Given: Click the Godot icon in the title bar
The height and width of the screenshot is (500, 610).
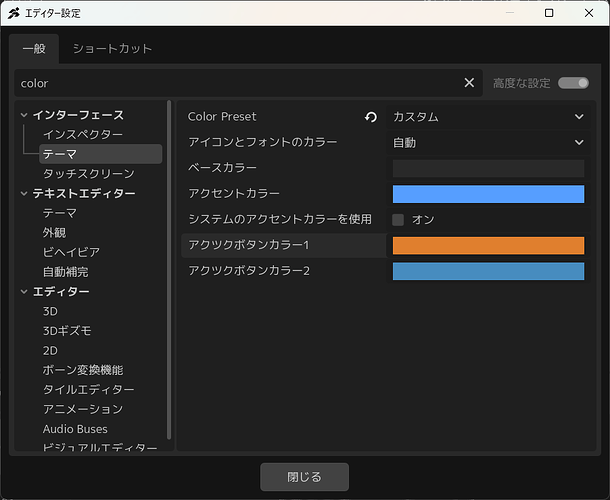Looking at the screenshot, I should click(14, 13).
